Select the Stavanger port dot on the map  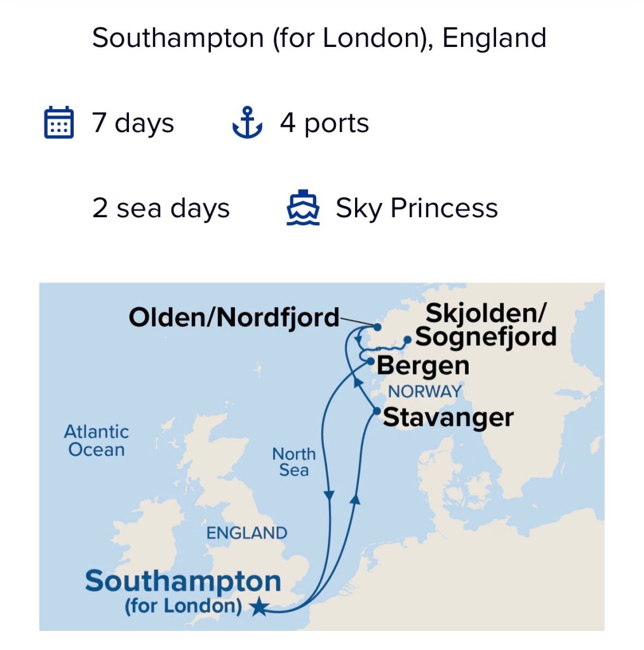377,411
